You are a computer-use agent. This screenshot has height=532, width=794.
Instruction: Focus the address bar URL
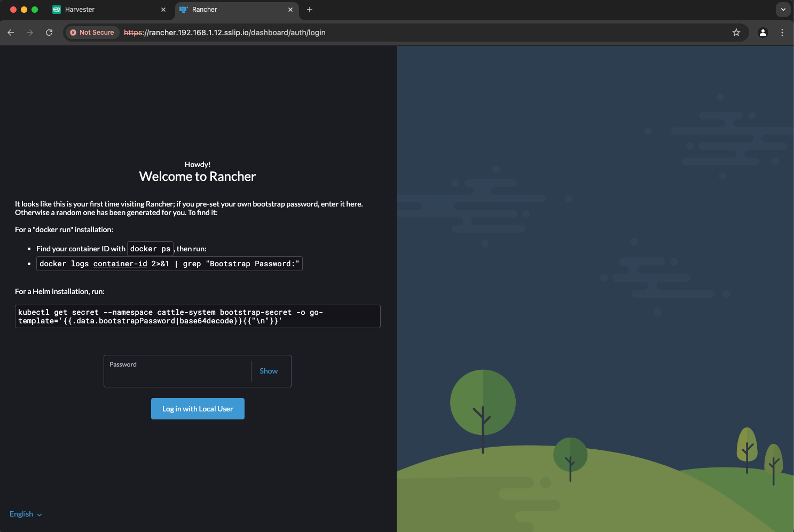(x=225, y=33)
